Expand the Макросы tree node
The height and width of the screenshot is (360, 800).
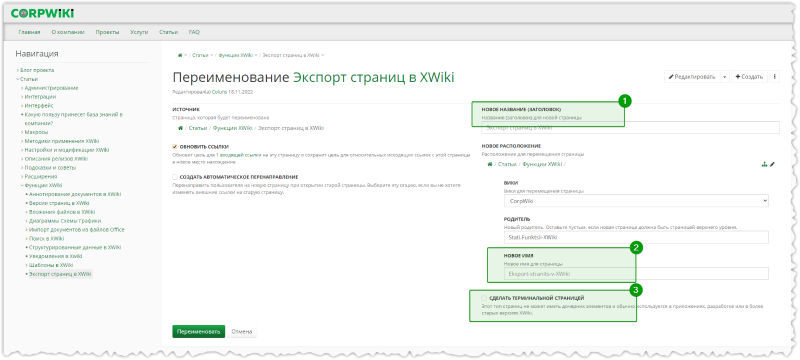(x=22, y=132)
